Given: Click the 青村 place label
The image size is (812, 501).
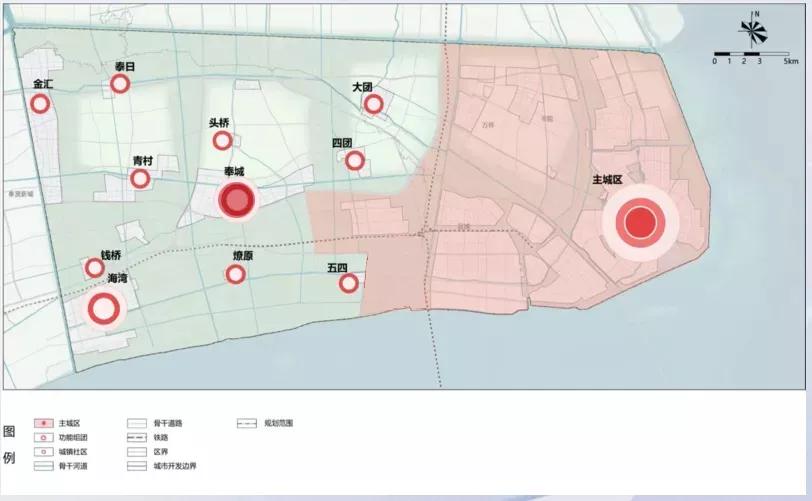Looking at the screenshot, I should pos(143,161).
